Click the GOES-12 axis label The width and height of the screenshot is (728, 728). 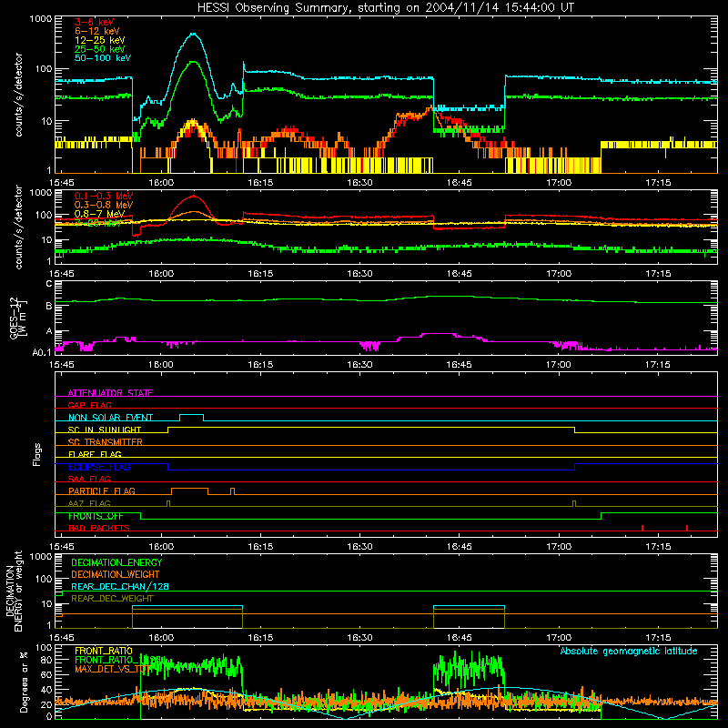[17, 318]
